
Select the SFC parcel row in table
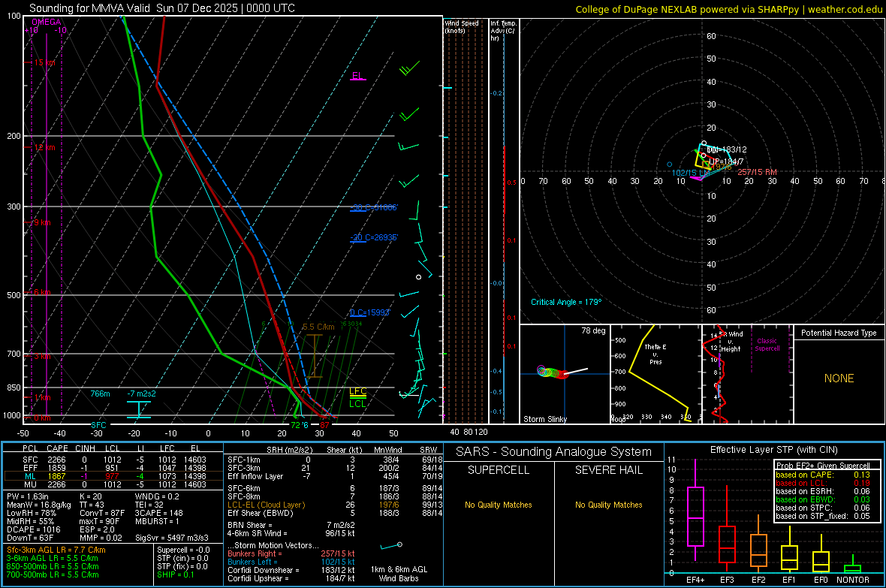[x=113, y=460]
